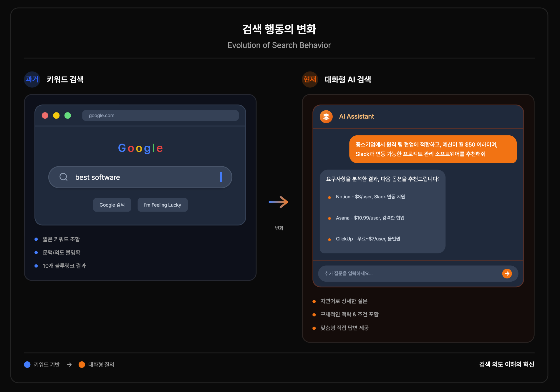Click the orange user question bubble

pos(433,149)
